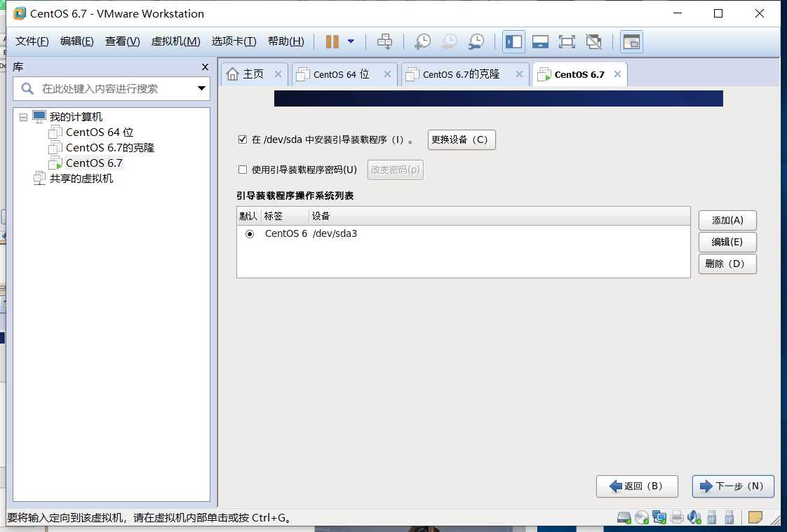Image resolution: width=787 pixels, height=532 pixels.
Task: Revert to snapshot using the dimmed clock icon
Action: pos(449,41)
